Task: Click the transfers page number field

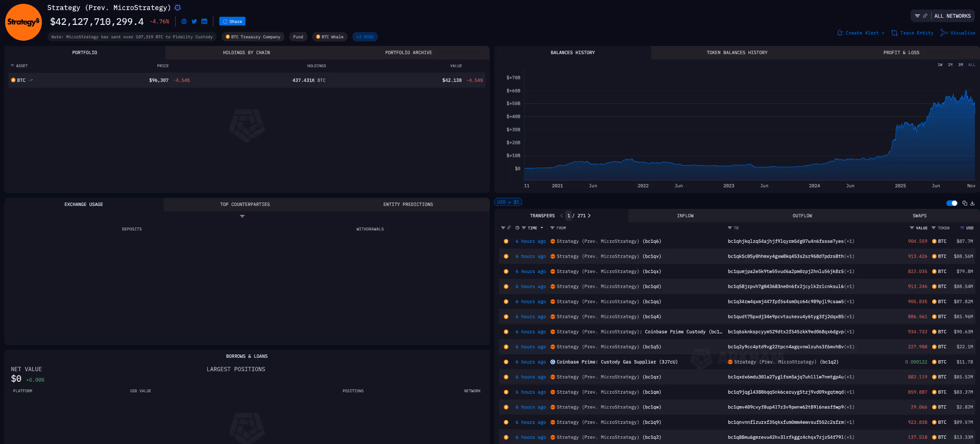Action: point(568,216)
